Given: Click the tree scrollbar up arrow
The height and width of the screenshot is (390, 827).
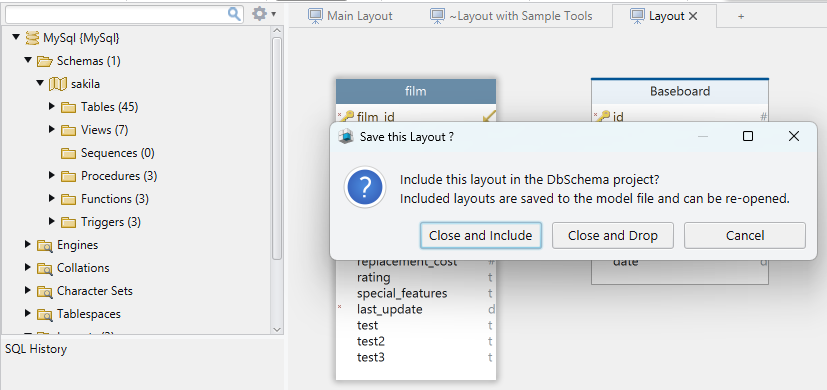Looking at the screenshot, I should click(277, 31).
